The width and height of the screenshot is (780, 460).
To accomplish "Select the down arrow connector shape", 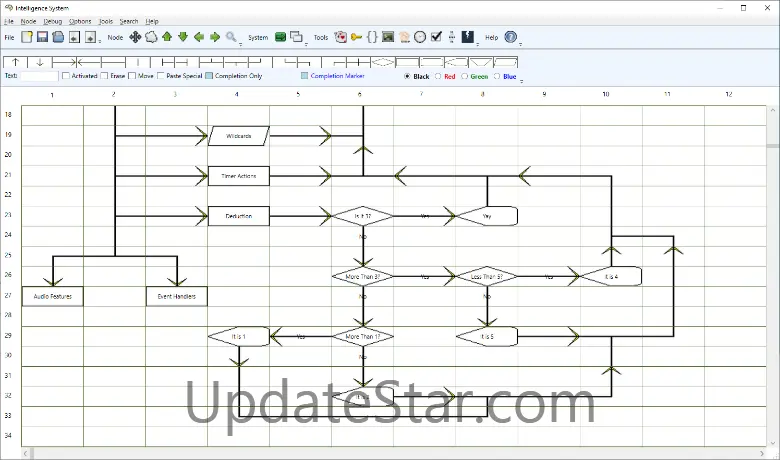I will tap(40, 62).
